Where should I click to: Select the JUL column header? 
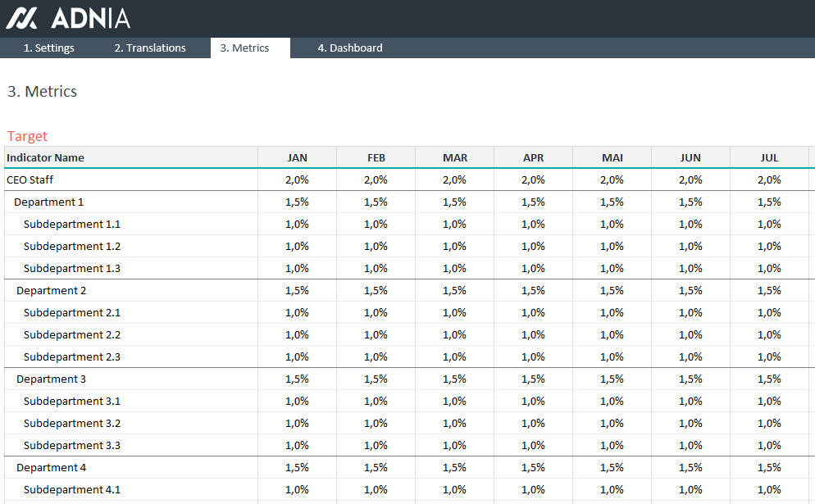click(769, 158)
